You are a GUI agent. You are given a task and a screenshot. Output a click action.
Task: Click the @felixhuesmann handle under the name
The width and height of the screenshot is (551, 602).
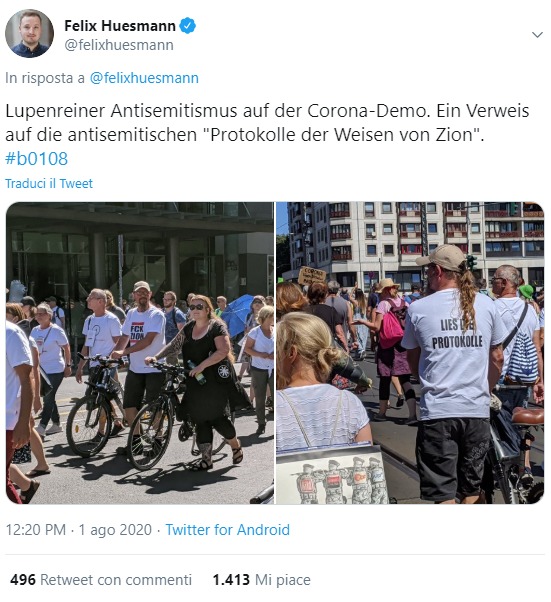tap(119, 45)
